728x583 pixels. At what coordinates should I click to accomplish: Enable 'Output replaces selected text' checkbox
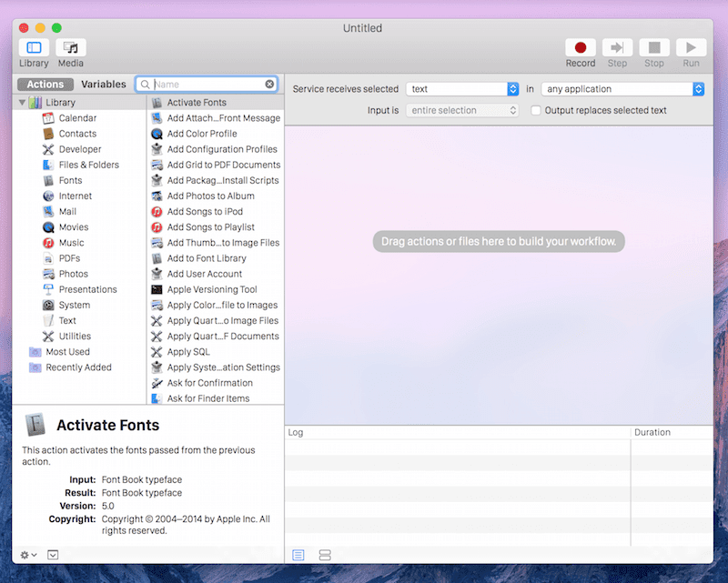tap(536, 110)
